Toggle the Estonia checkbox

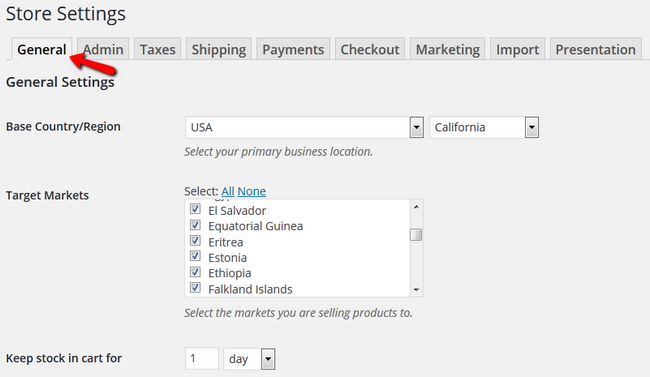coord(195,256)
